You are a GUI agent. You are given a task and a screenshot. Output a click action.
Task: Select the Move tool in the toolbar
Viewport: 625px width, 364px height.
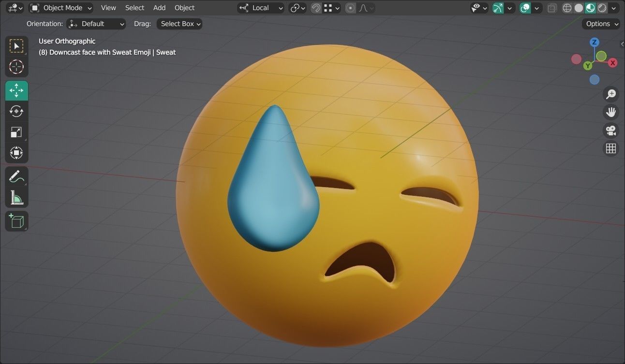(x=16, y=90)
